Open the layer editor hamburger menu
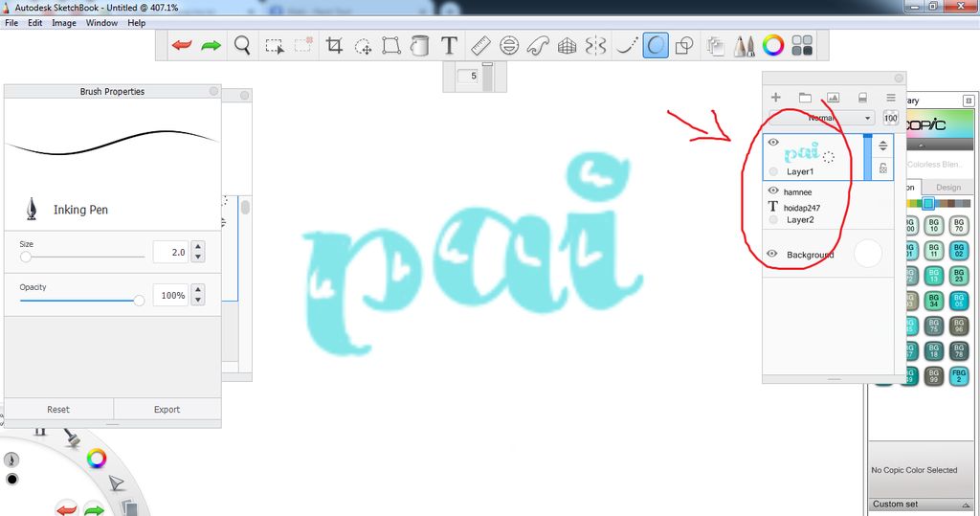 (x=891, y=98)
